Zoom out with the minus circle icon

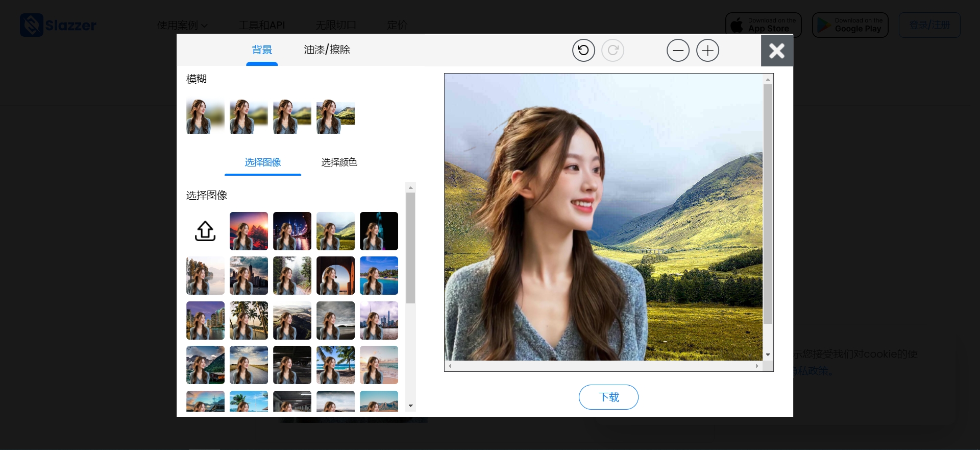pos(678,50)
